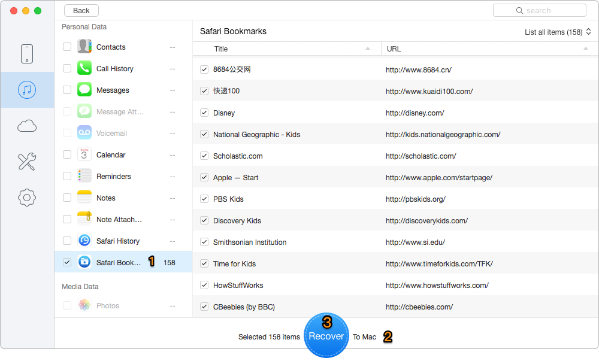Sort by the URL column header
Image resolution: width=599 pixels, height=364 pixels.
[x=490, y=49]
